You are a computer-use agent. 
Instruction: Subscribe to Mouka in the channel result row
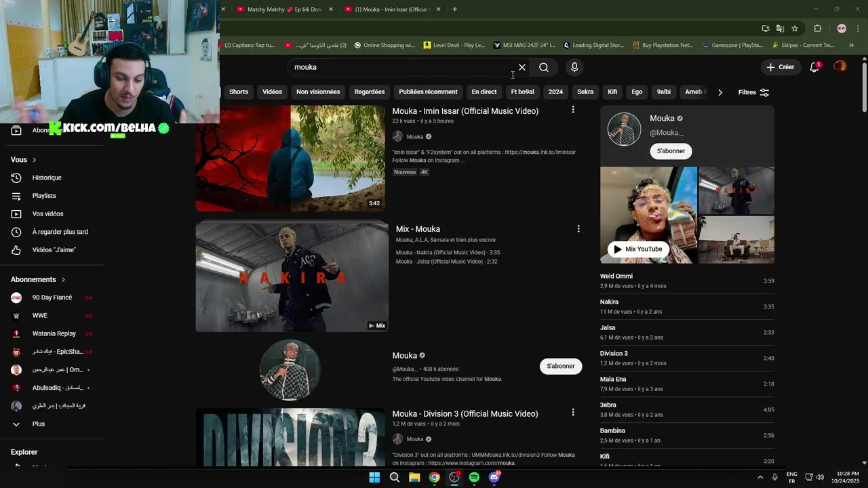click(x=561, y=366)
